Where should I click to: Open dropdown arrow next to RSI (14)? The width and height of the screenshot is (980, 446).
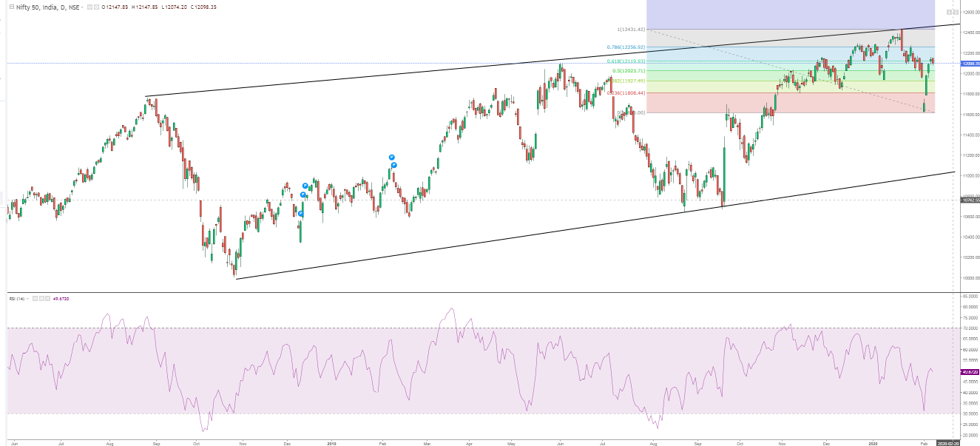27,299
